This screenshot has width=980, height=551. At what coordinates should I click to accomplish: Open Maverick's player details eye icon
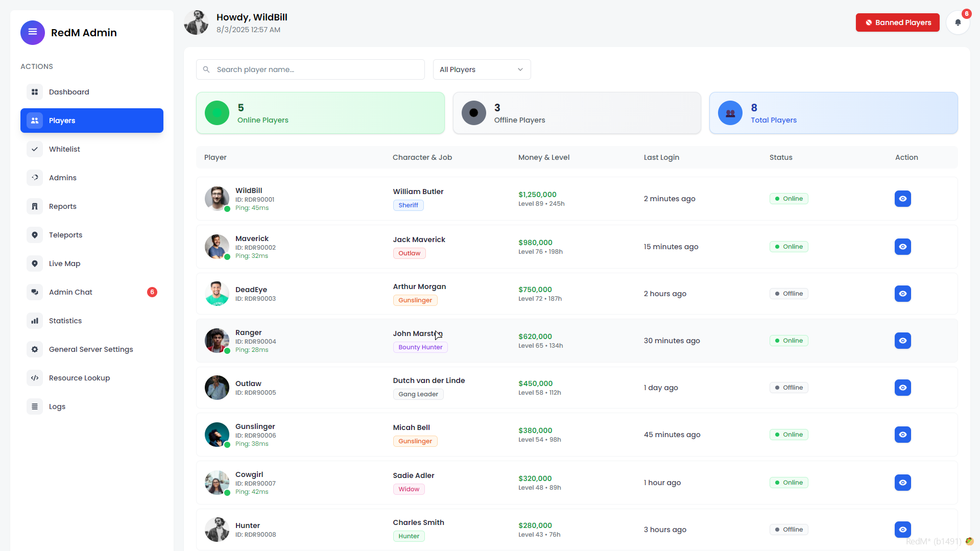tap(902, 247)
